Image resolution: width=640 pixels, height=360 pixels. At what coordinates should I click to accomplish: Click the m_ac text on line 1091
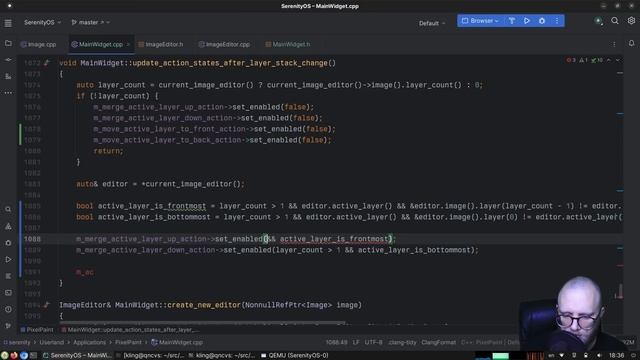[85, 272]
